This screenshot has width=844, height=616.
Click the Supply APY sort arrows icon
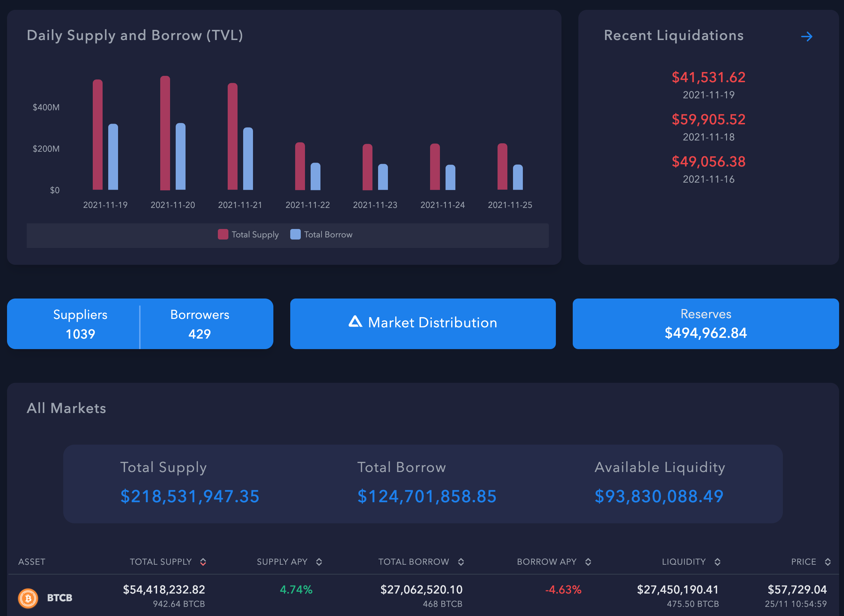pos(319,562)
